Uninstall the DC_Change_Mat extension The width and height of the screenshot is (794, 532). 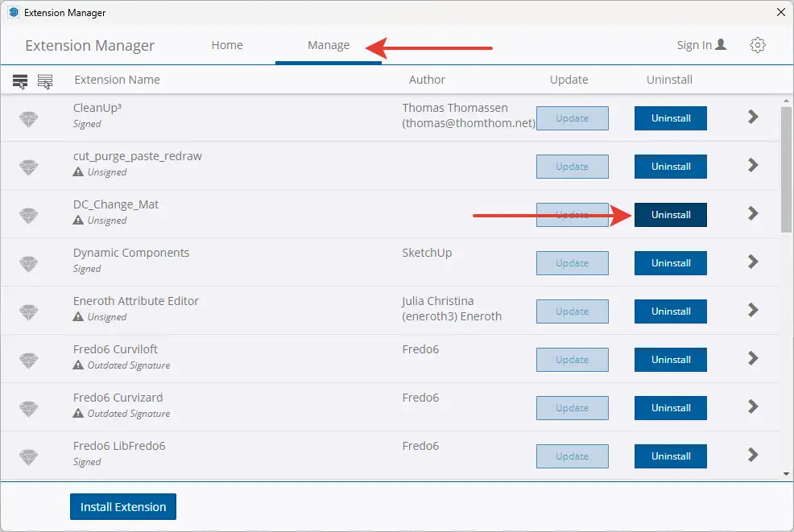pos(671,215)
